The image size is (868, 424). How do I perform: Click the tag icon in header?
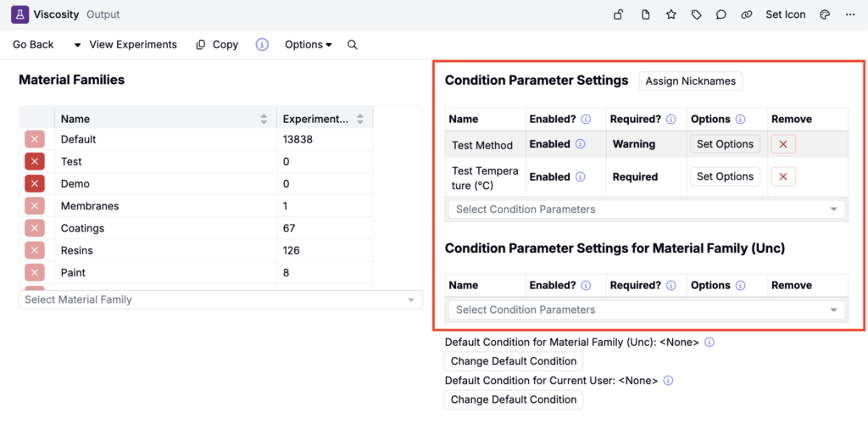(697, 15)
